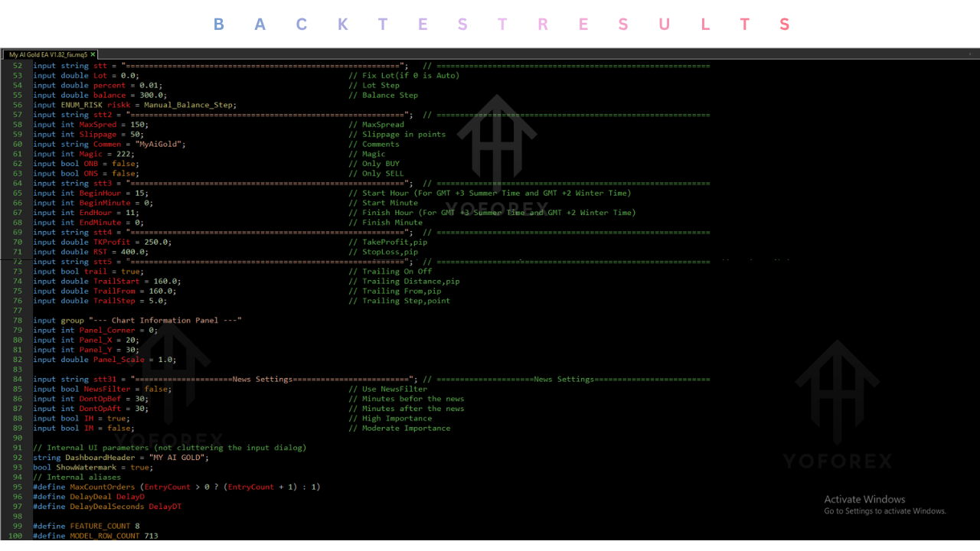Click the code line "input bool IM = false;"
The height and width of the screenshot is (551, 980).
tap(83, 429)
